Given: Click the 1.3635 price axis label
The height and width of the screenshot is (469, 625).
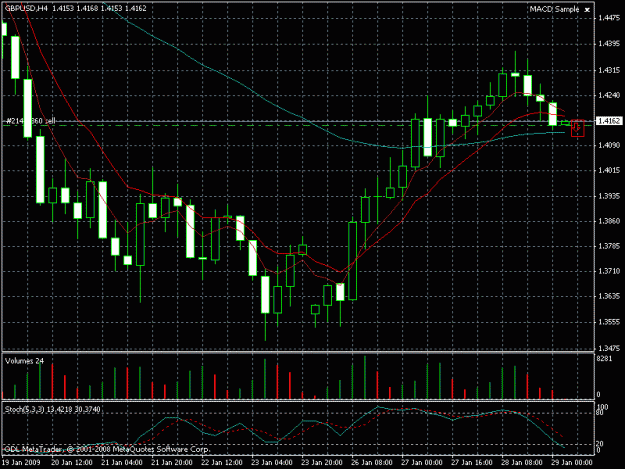Looking at the screenshot, I should pyautogui.click(x=609, y=296).
